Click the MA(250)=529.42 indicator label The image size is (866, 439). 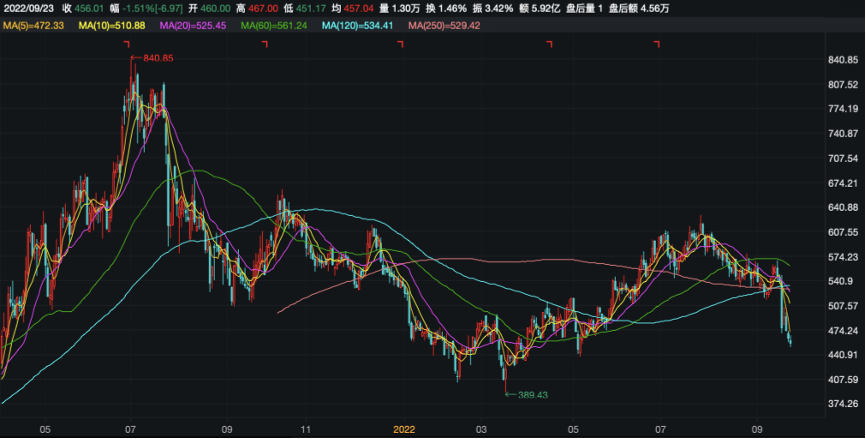tap(444, 25)
